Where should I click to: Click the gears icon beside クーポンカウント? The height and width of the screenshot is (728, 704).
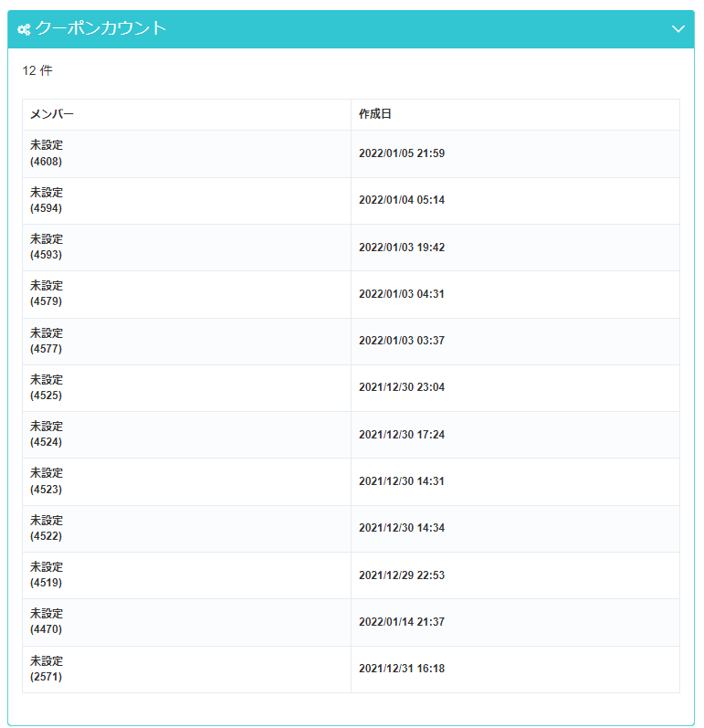24,29
